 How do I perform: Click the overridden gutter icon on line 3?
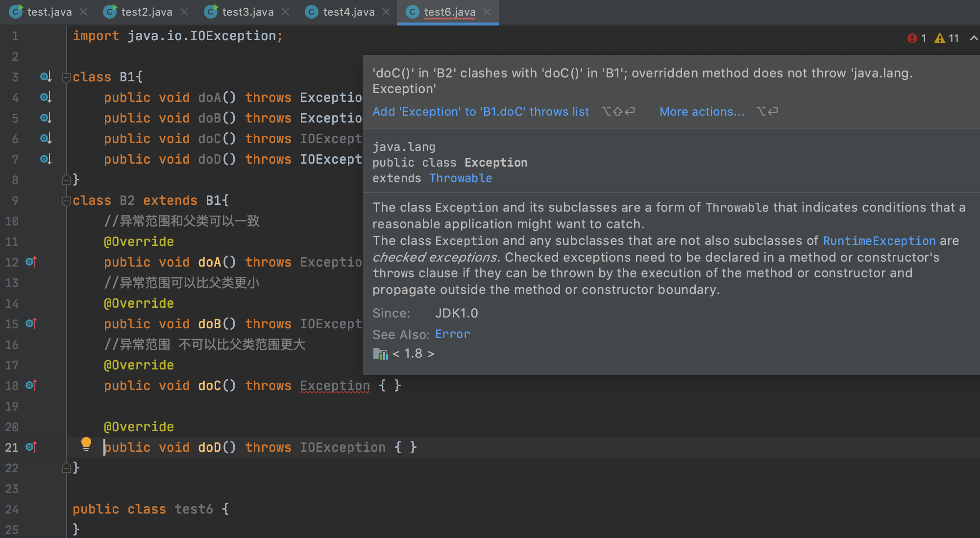45,77
